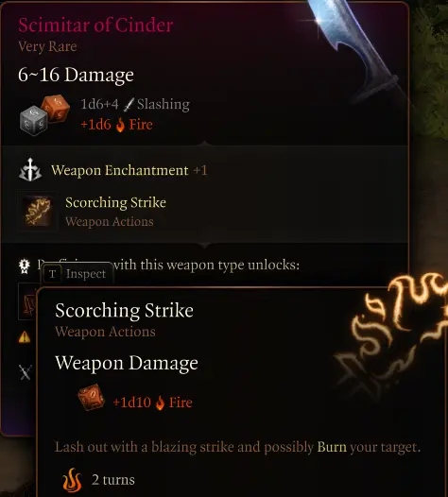Click the burning flame duration icon
The height and width of the screenshot is (497, 448).
(72, 480)
